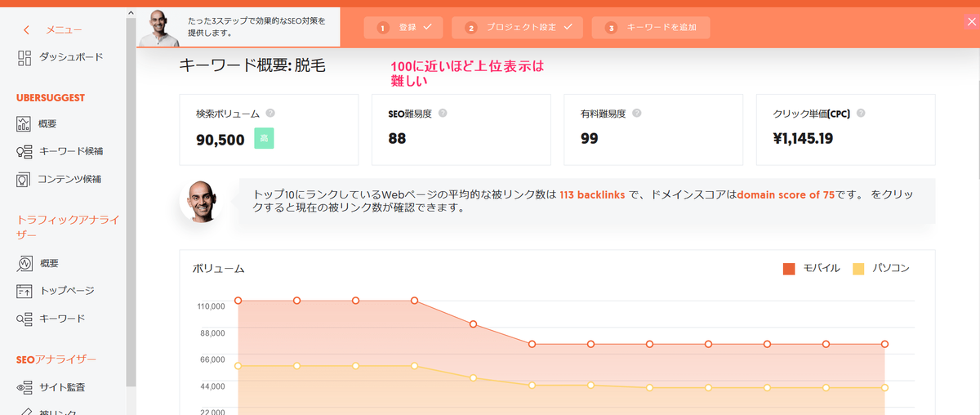Click the ボリューム chart title
The image size is (980, 415).
[x=219, y=268]
